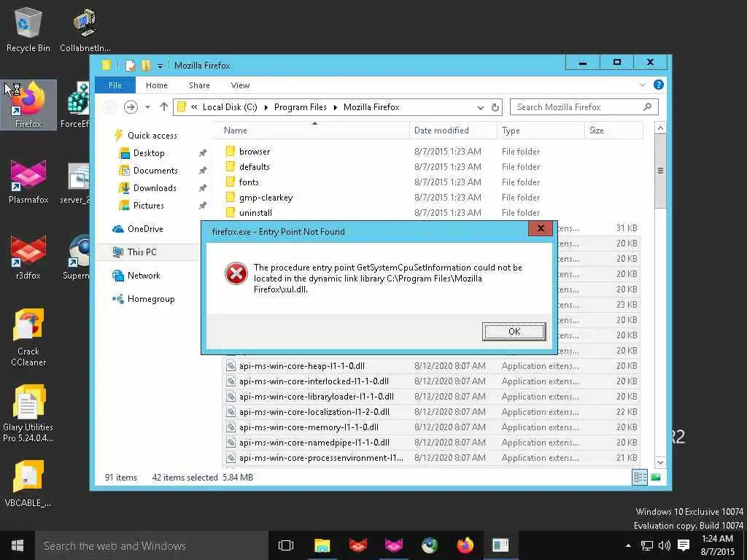Select the r3dfox desktop shortcut
Screen dimensions: 747x560
[28, 257]
